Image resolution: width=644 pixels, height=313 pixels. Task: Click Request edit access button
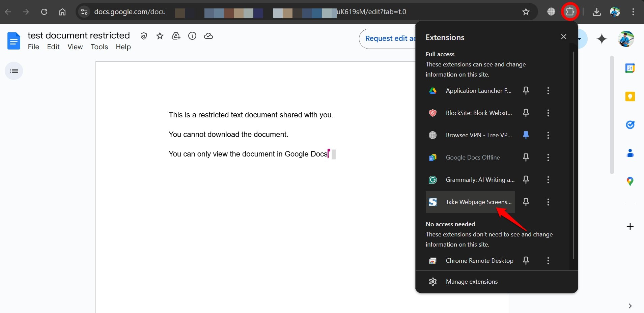click(x=388, y=38)
